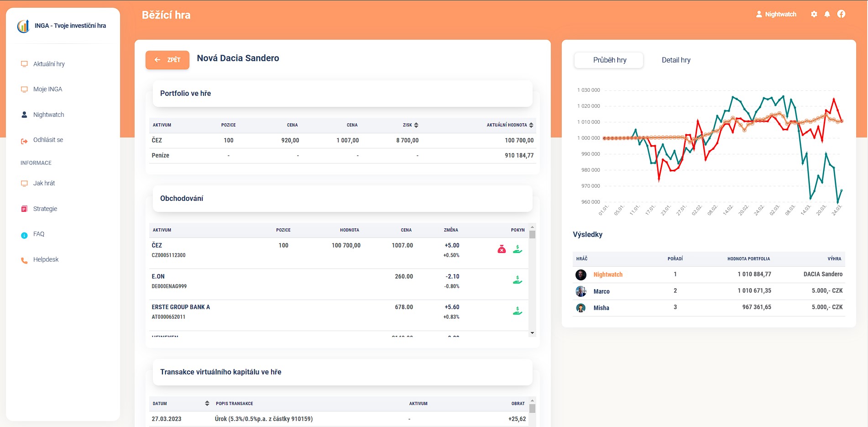Screen dimensions: 868x427
Task: Go back with the ZPĚT button
Action: point(167,60)
